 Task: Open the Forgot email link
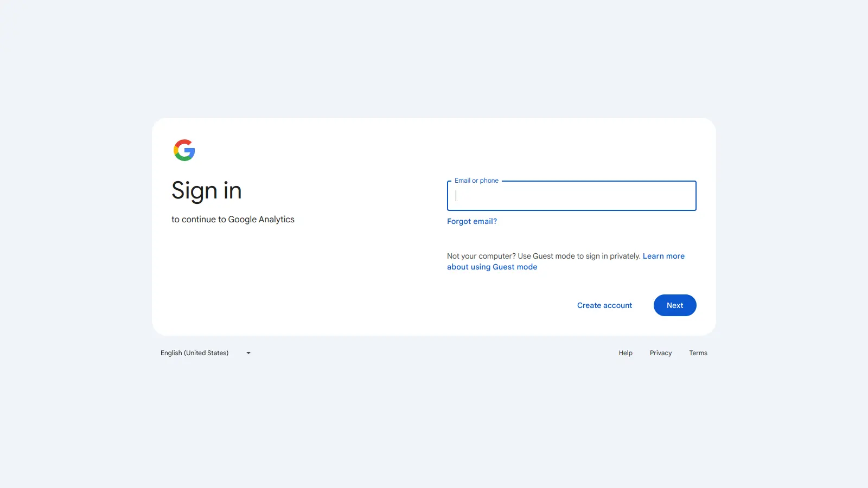[x=471, y=221]
